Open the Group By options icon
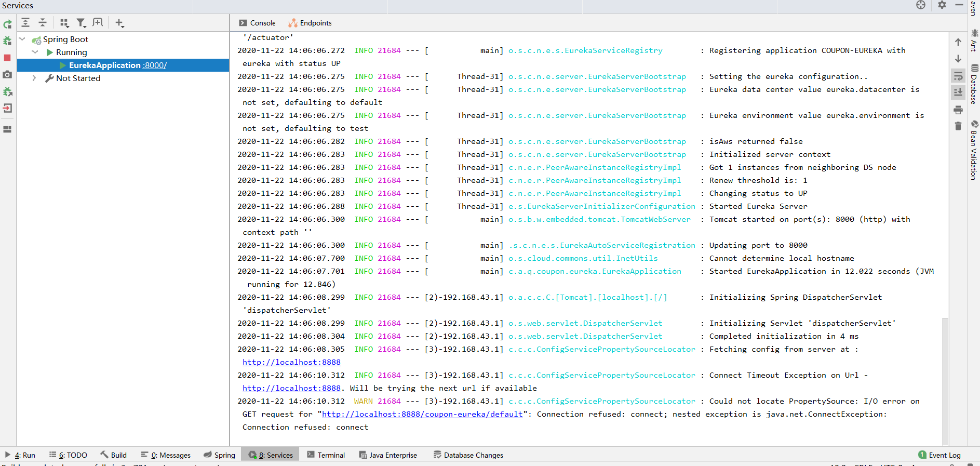The width and height of the screenshot is (980, 466). pyautogui.click(x=64, y=22)
